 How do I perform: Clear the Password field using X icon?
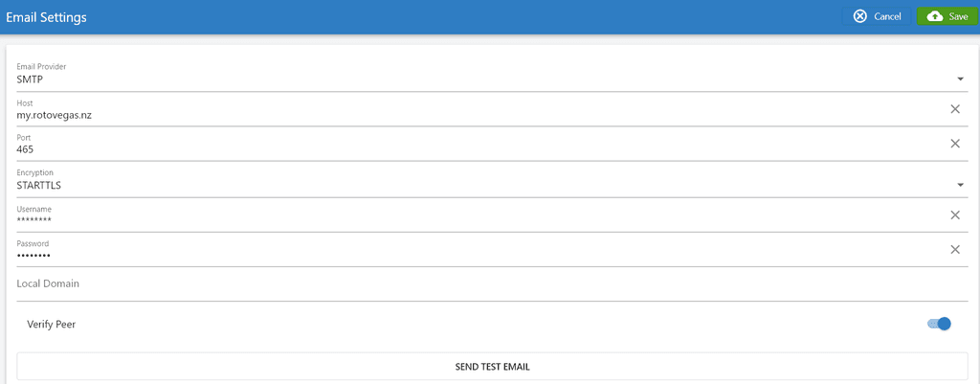pos(955,250)
